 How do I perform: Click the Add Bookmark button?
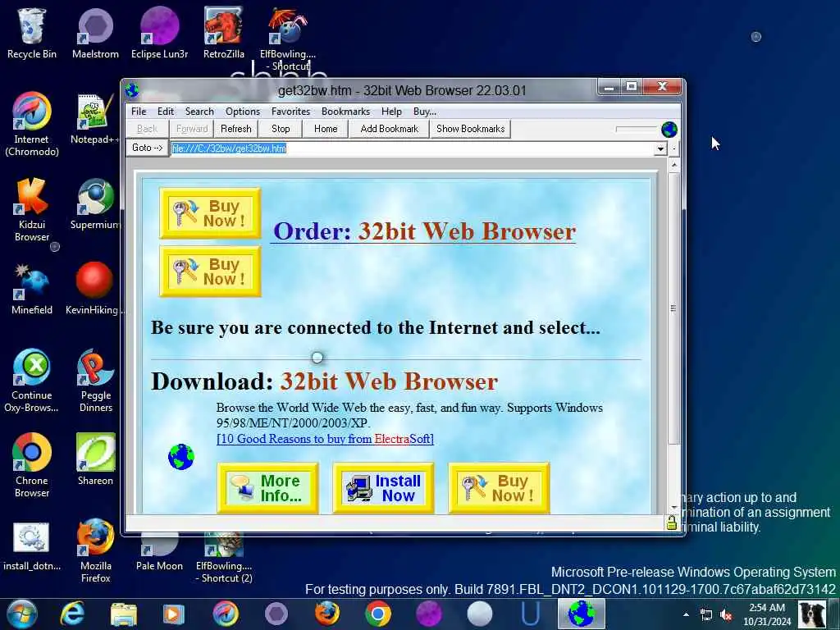[x=390, y=129]
